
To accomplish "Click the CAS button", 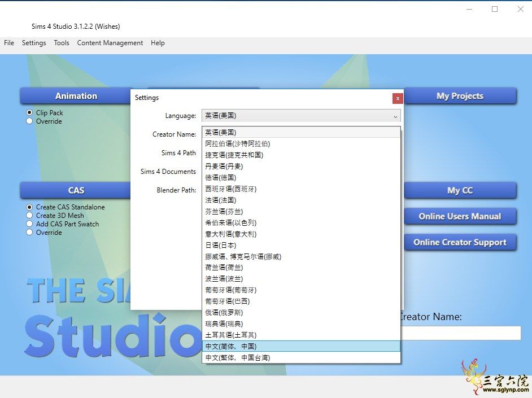I will pos(76,190).
